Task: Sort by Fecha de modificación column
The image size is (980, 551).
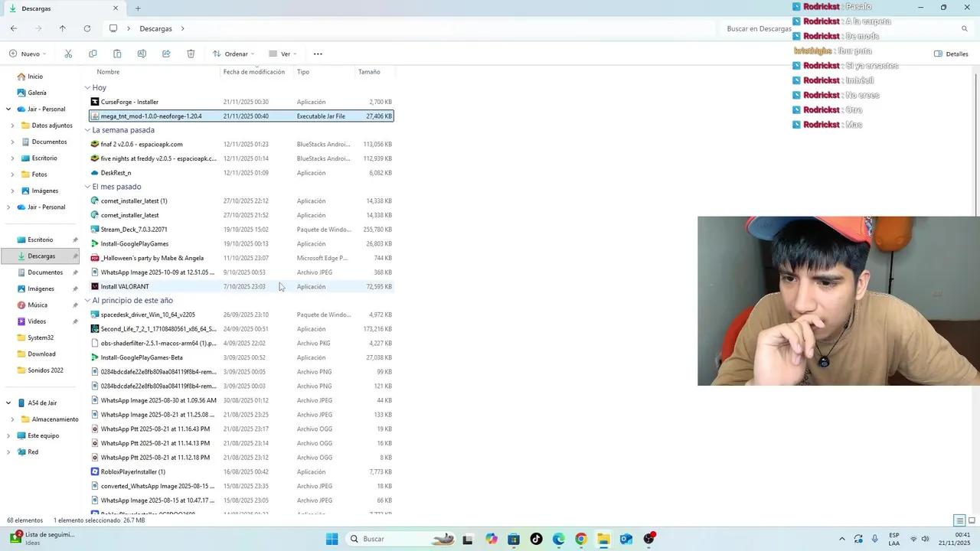Action: coord(254,72)
